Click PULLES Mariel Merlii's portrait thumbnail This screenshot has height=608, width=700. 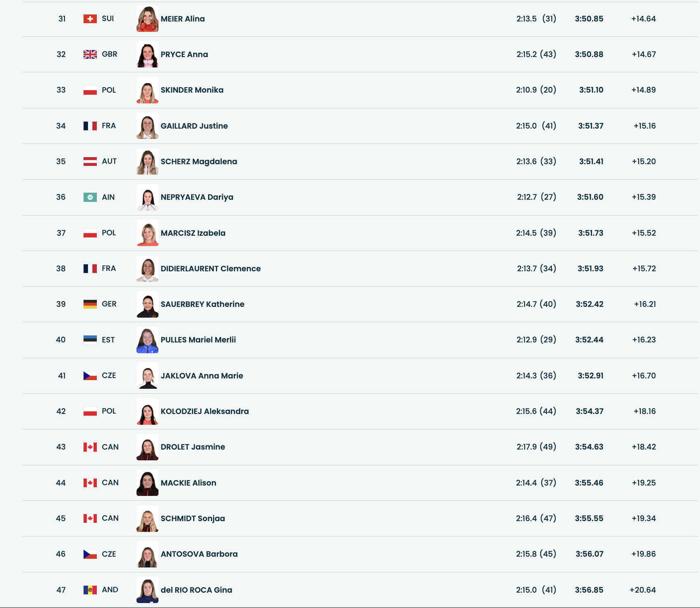tap(147, 340)
